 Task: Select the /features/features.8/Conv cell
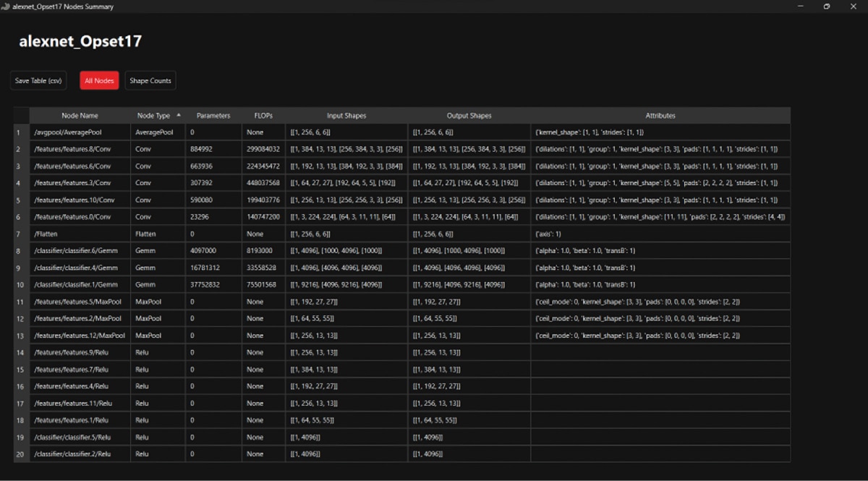[80, 149]
